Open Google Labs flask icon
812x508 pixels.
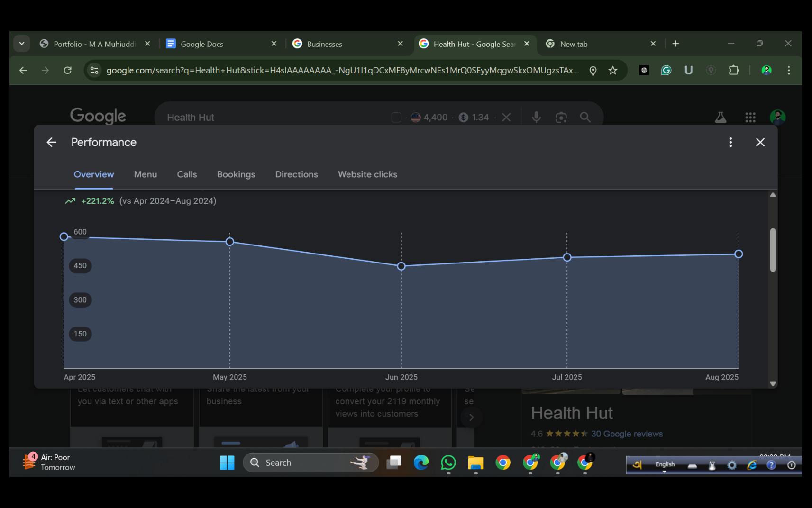721,117
